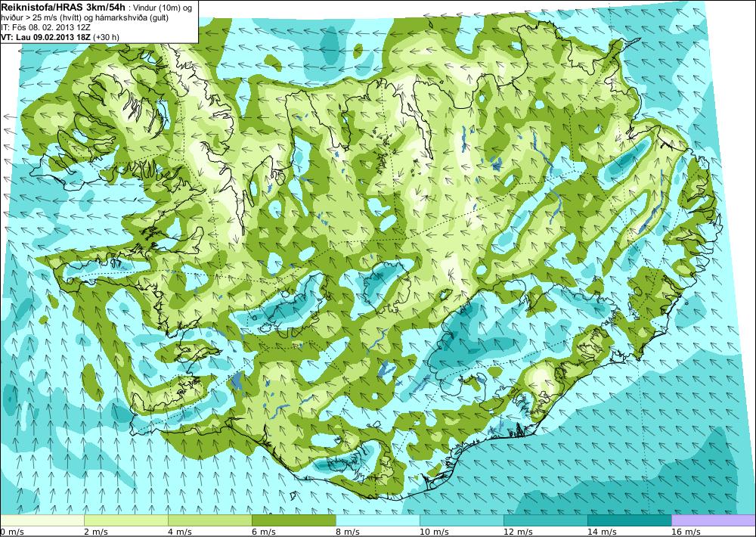The image size is (756, 537).
Task: Click the '6 m/s' scale label
Action: pos(264,532)
